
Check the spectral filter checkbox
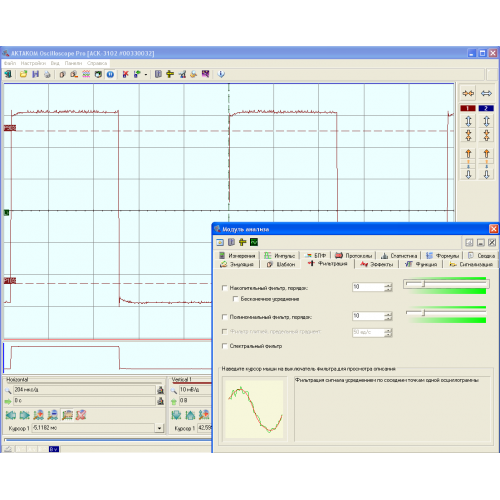[x=225, y=346]
